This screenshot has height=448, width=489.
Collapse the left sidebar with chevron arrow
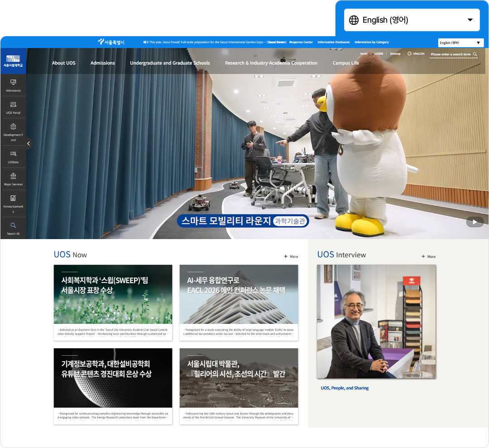29,144
